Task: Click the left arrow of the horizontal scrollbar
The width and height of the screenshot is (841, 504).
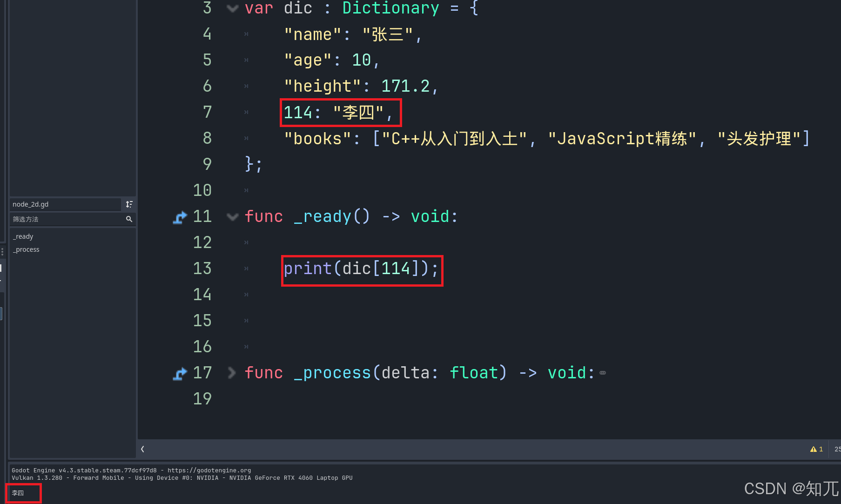Action: (142, 449)
